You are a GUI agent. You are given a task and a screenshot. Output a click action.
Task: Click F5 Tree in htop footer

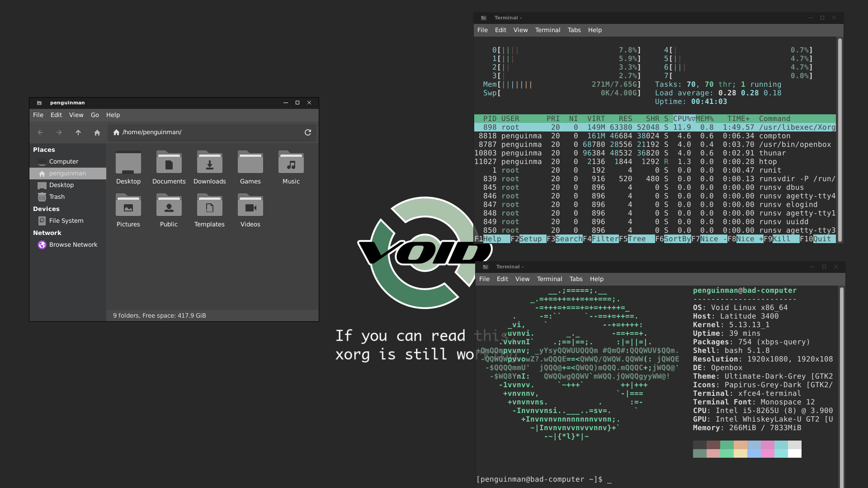coord(637,239)
